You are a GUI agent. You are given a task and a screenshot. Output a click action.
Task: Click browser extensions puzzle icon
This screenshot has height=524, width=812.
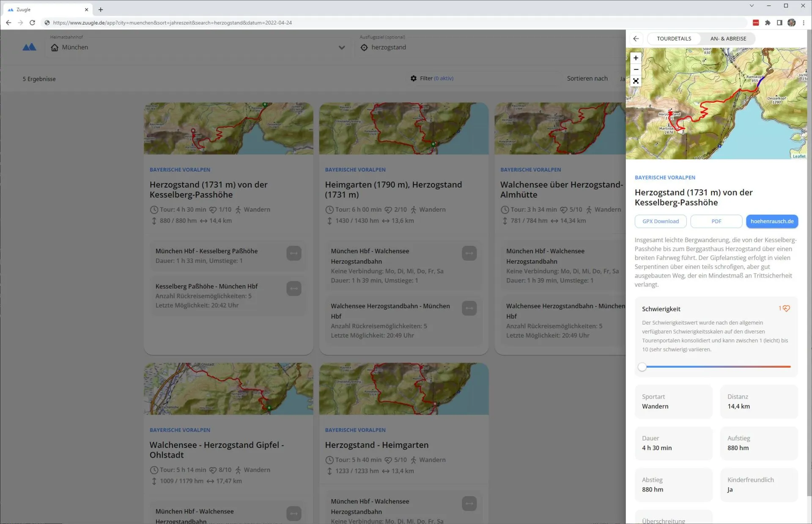(x=768, y=23)
